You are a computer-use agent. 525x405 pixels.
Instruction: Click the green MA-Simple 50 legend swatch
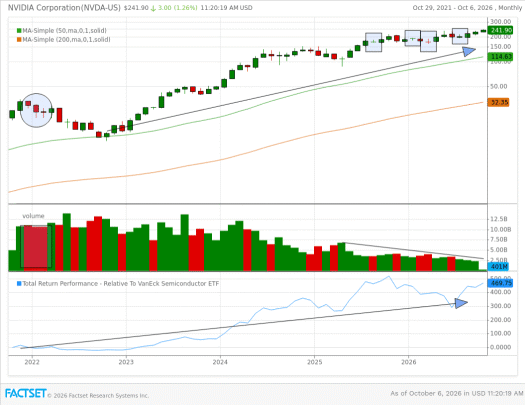point(19,31)
